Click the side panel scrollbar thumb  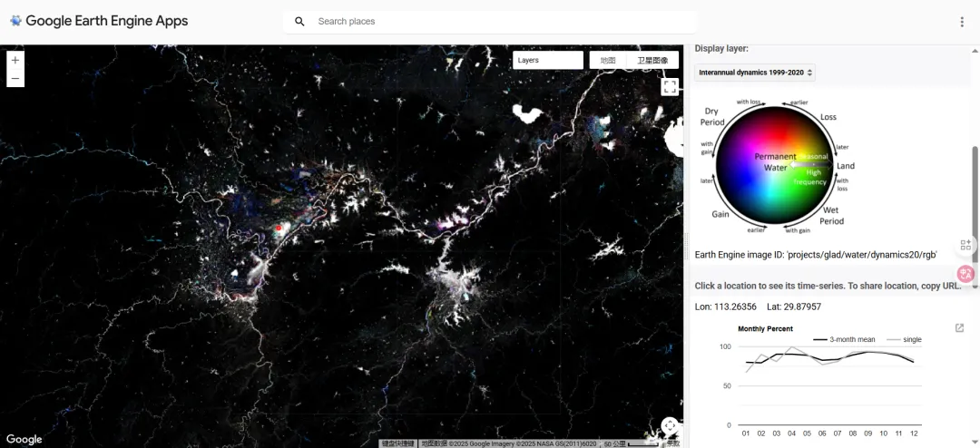point(975,216)
